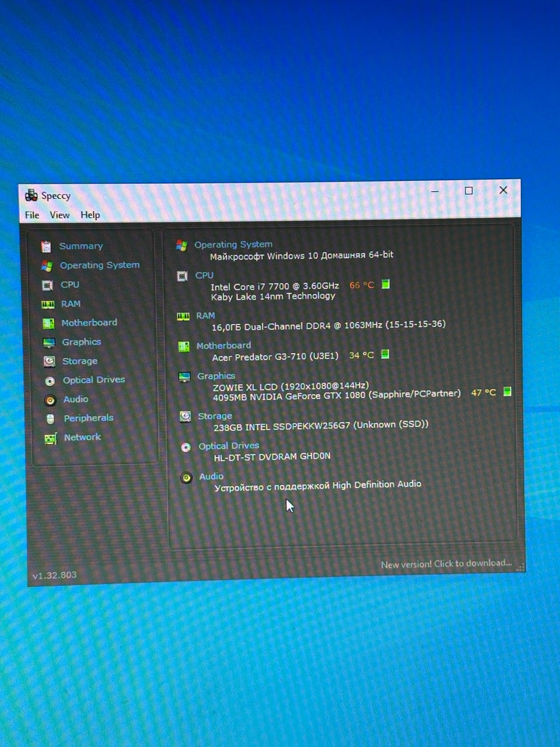Click the Motherboard heading link in summary

(223, 345)
